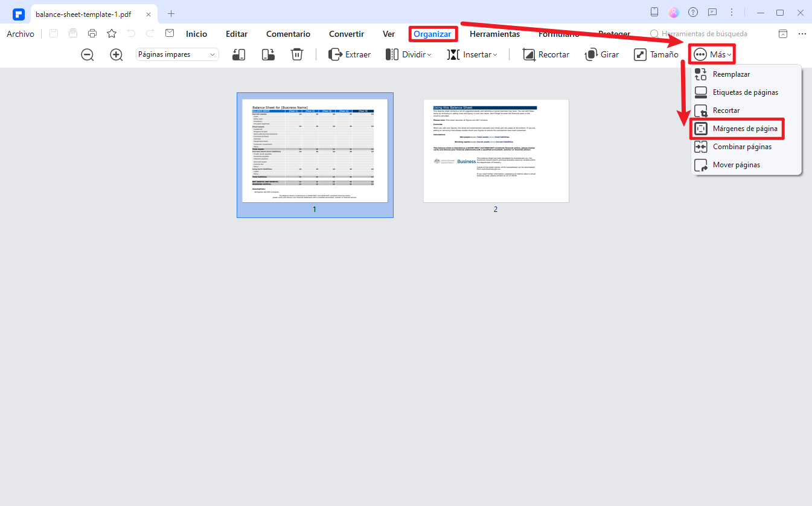Image resolution: width=812 pixels, height=506 pixels.
Task: Open the Tamaño page size tool
Action: [x=656, y=54]
